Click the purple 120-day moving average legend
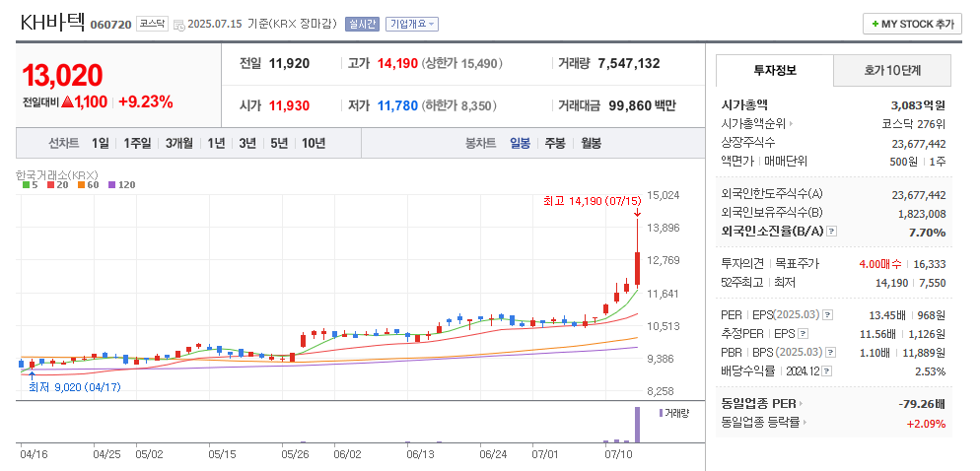This screenshot has width=980, height=471. click(x=121, y=185)
